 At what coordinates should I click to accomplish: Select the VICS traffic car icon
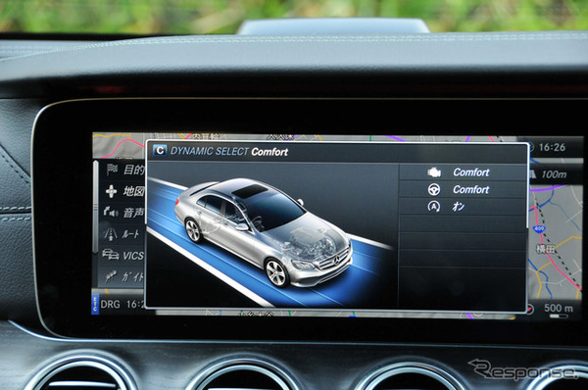110,255
